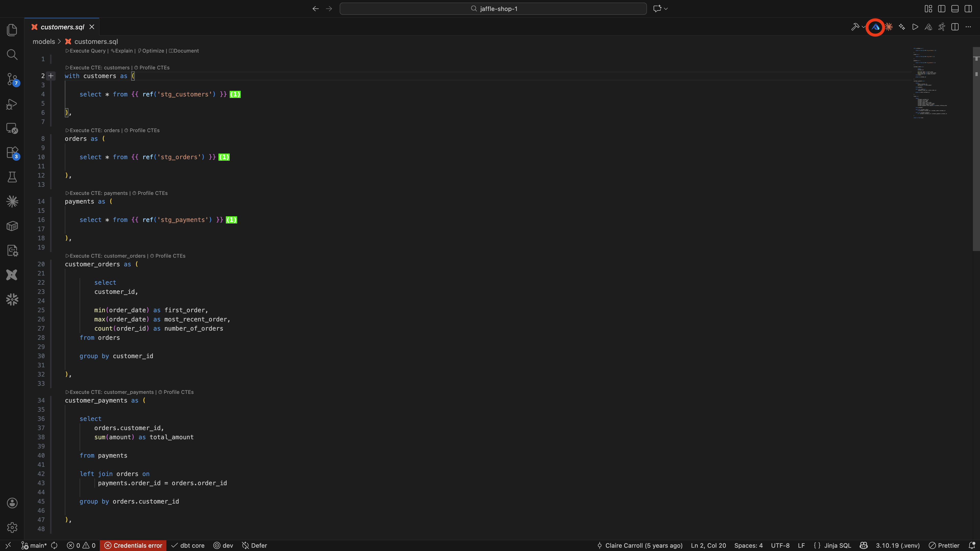
Task: Open the C++ file gear view in activity bar
Action: pos(12,250)
